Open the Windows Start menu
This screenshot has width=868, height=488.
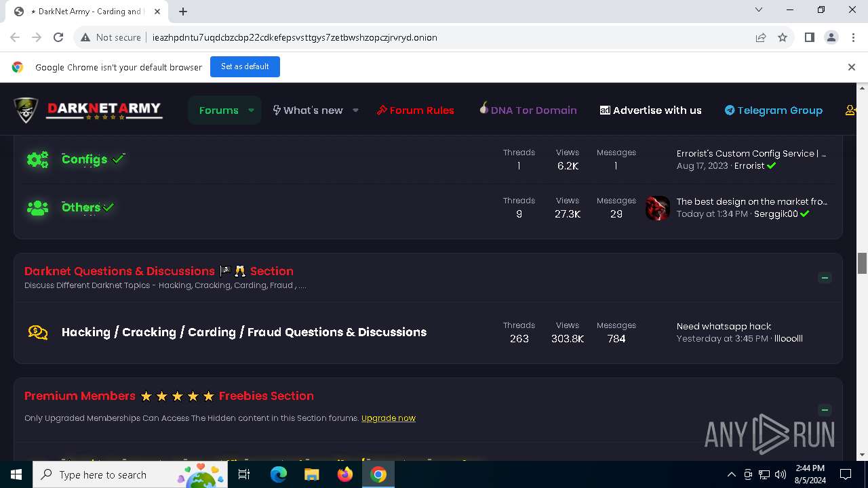coord(16,474)
